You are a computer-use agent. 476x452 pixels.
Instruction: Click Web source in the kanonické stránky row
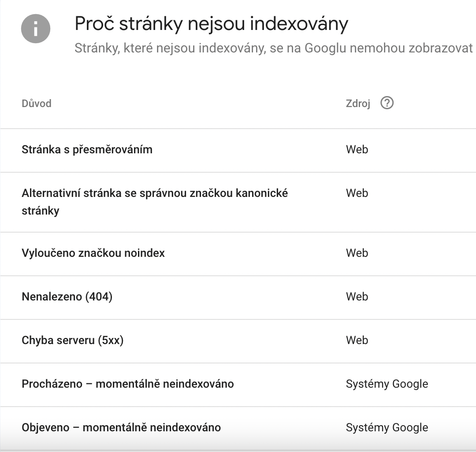[x=357, y=193]
